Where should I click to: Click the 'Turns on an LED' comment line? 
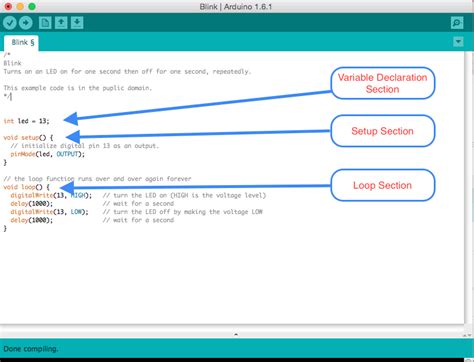127,72
